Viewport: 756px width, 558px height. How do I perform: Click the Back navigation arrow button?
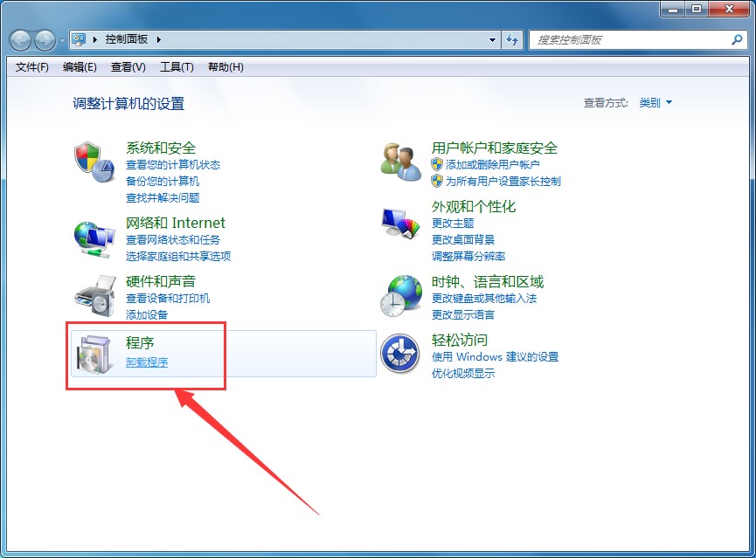[21, 40]
